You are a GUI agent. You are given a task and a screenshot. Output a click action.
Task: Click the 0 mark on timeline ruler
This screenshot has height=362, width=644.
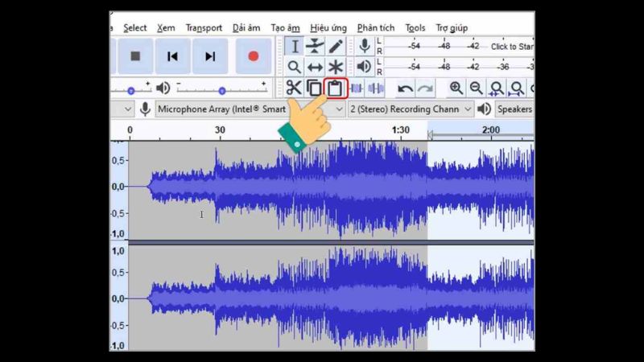130,130
